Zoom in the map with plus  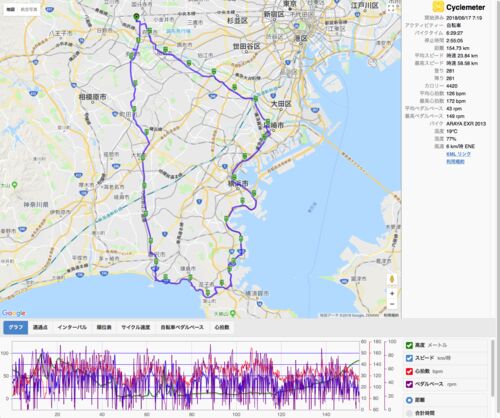tap(392, 293)
